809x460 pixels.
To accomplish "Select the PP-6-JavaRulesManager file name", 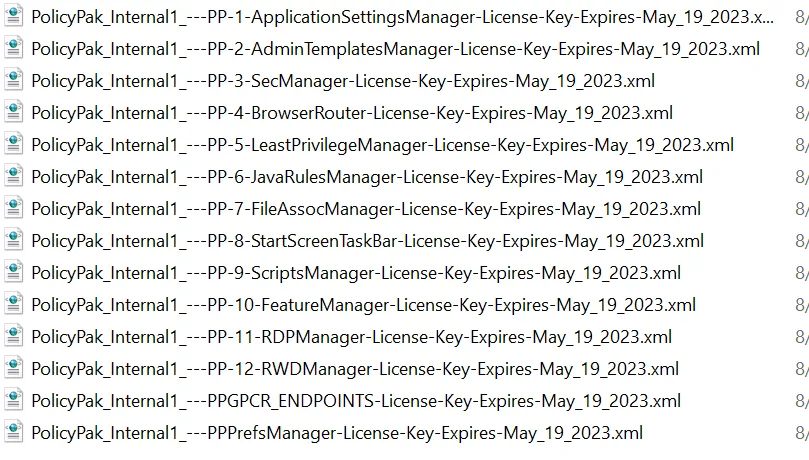I will click(367, 177).
